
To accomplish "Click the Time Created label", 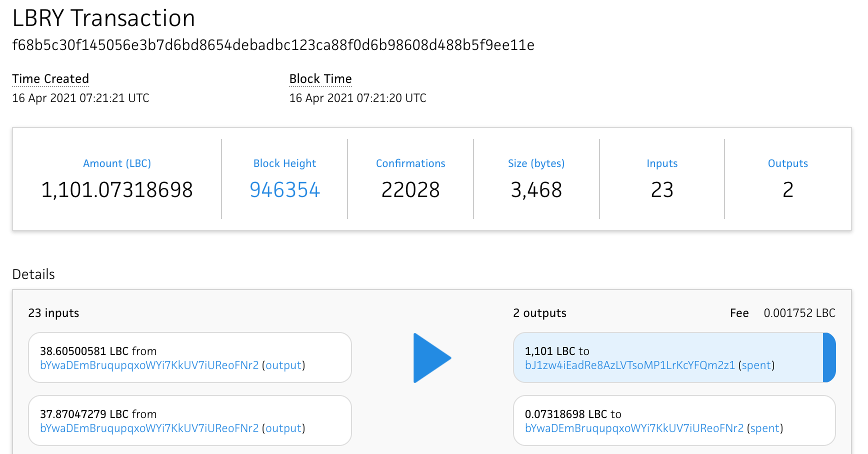I will (x=50, y=79).
